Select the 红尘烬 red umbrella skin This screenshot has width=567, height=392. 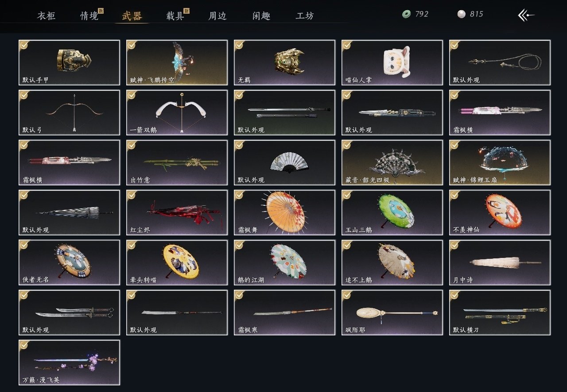coord(177,212)
